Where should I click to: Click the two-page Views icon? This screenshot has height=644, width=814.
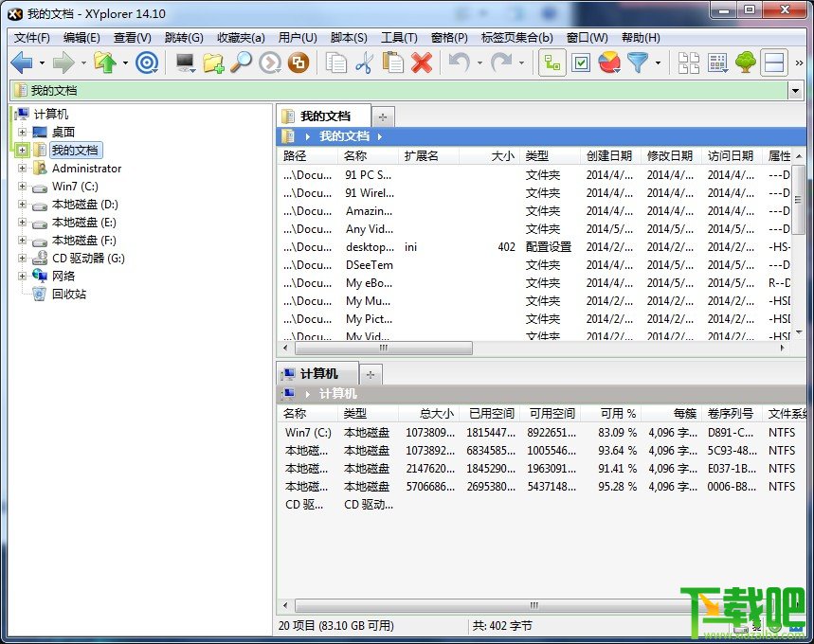click(x=689, y=63)
